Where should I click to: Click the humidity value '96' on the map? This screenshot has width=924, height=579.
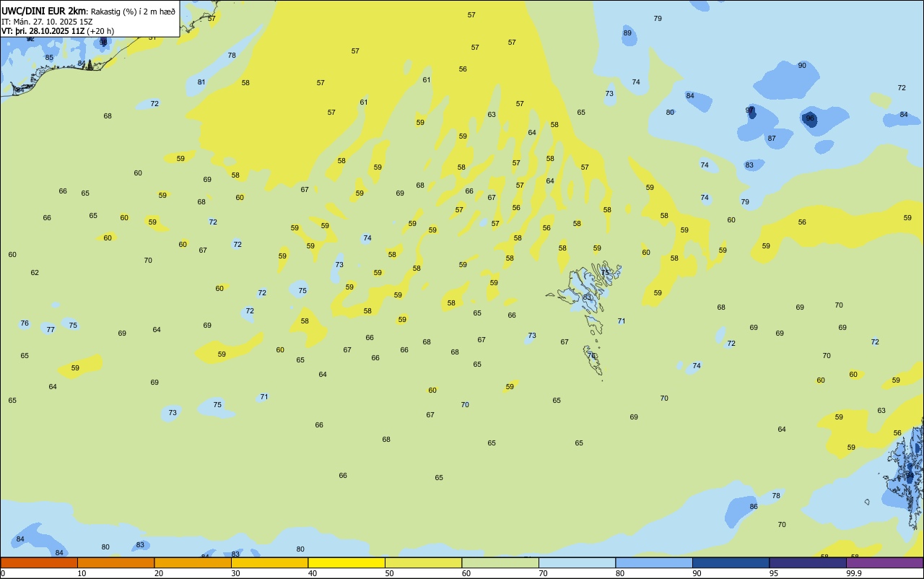pyautogui.click(x=810, y=118)
